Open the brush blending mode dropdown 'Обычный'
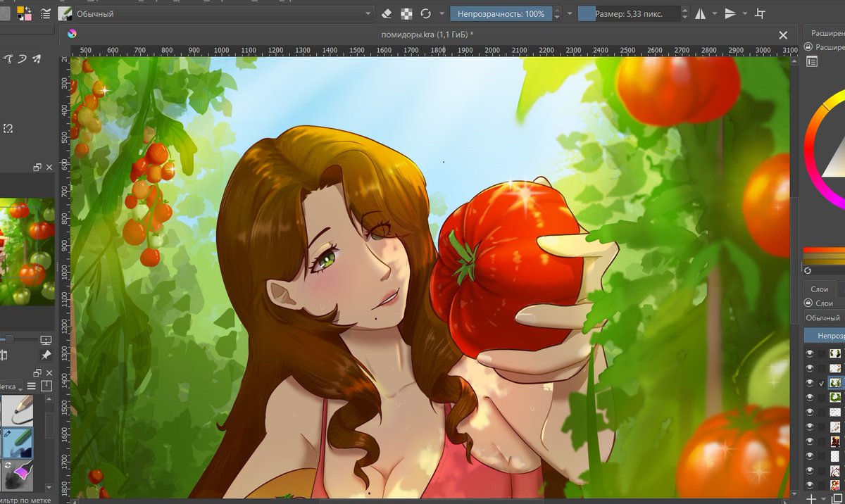This screenshot has height=504, width=845. click(x=225, y=13)
